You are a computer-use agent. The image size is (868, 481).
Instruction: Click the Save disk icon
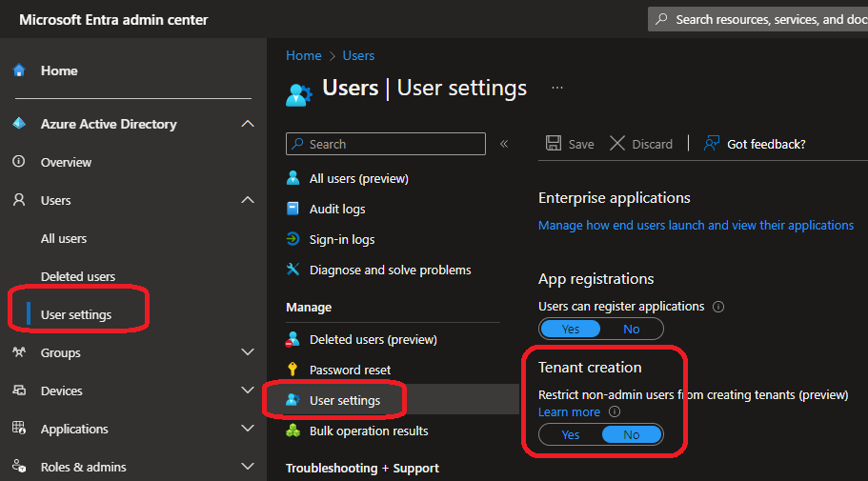tap(554, 144)
